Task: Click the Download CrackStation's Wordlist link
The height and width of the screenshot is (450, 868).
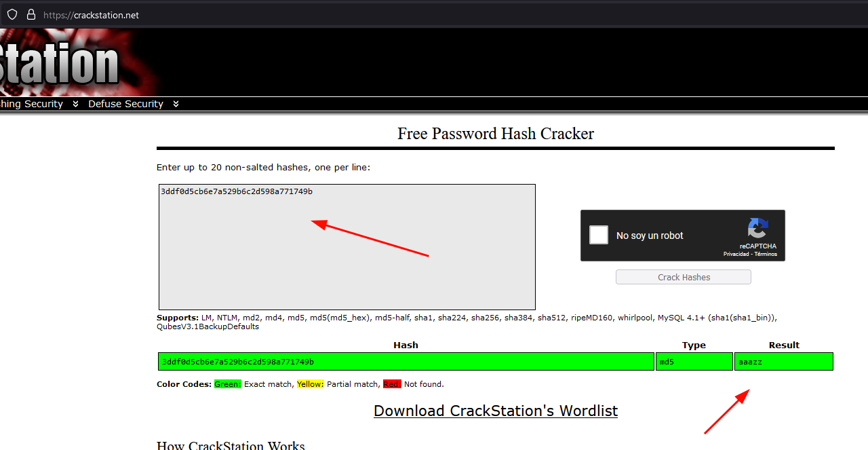Action: pyautogui.click(x=496, y=411)
